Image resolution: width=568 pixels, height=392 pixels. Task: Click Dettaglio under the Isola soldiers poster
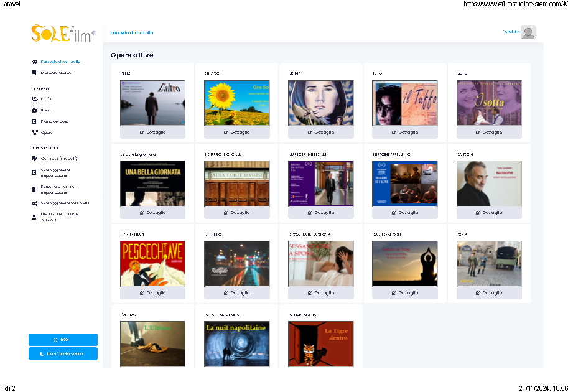pyautogui.click(x=489, y=292)
